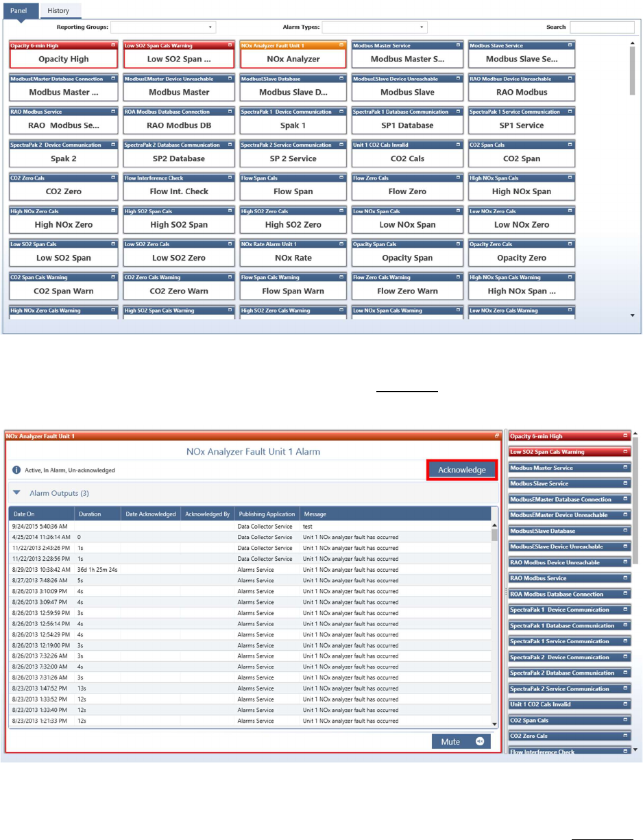Viewport: 643px width, 840px height.
Task: Select the row dated 9/24/2015 5:40:36 AM
Action: click(250, 526)
